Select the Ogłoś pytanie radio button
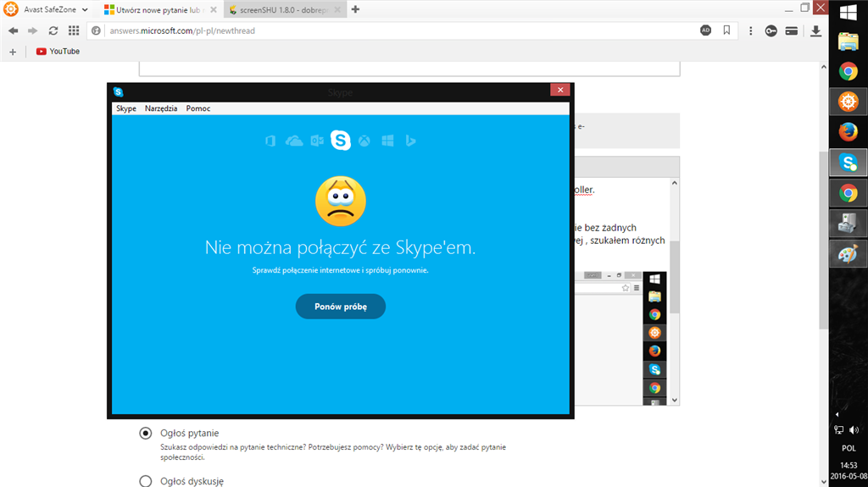This screenshot has height=487, width=868. coord(146,434)
